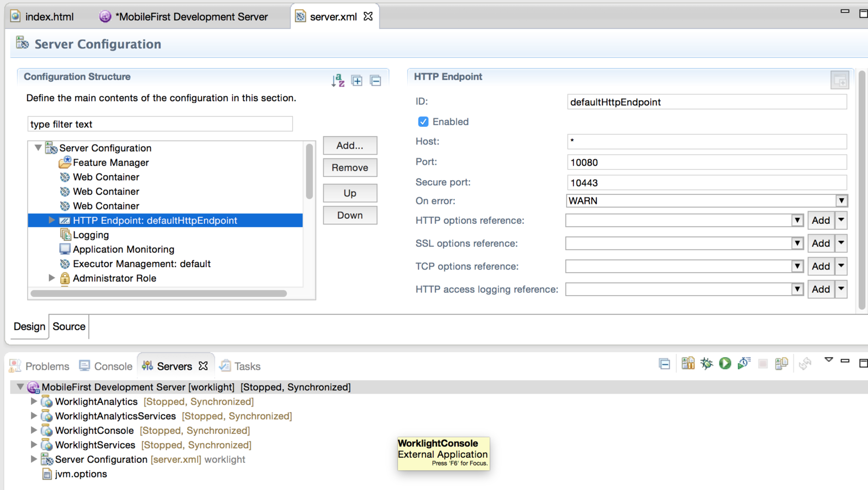Click the first icon right of Collapse All
868x490 pixels.
point(688,363)
